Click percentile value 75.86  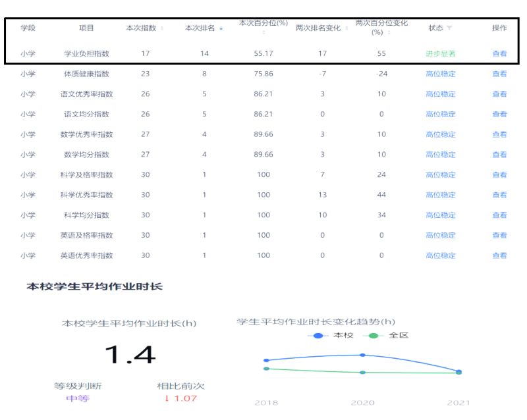coord(263,74)
